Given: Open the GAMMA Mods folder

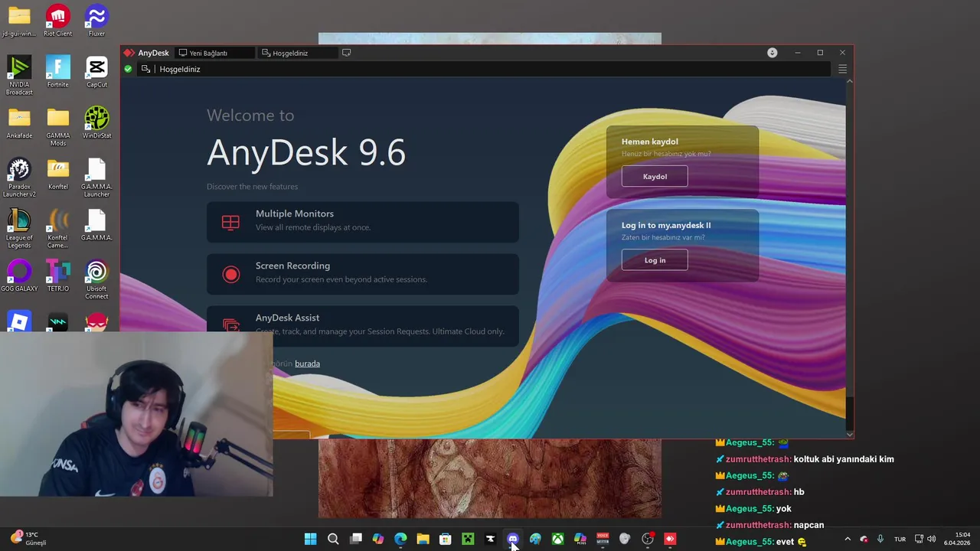Looking at the screenshot, I should click(x=57, y=126).
